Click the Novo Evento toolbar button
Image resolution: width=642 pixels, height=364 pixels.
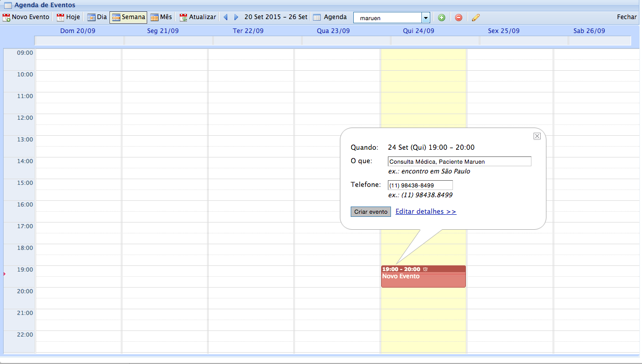tap(26, 17)
